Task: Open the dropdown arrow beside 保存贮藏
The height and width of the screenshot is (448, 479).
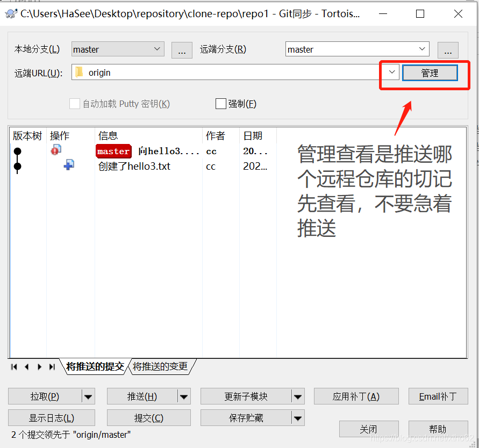Action: click(298, 418)
